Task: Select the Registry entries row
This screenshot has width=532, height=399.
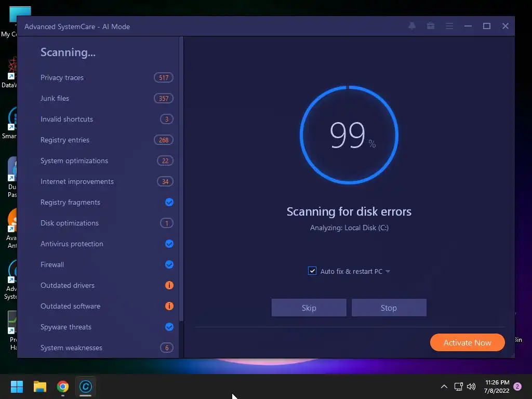Action: (107, 140)
